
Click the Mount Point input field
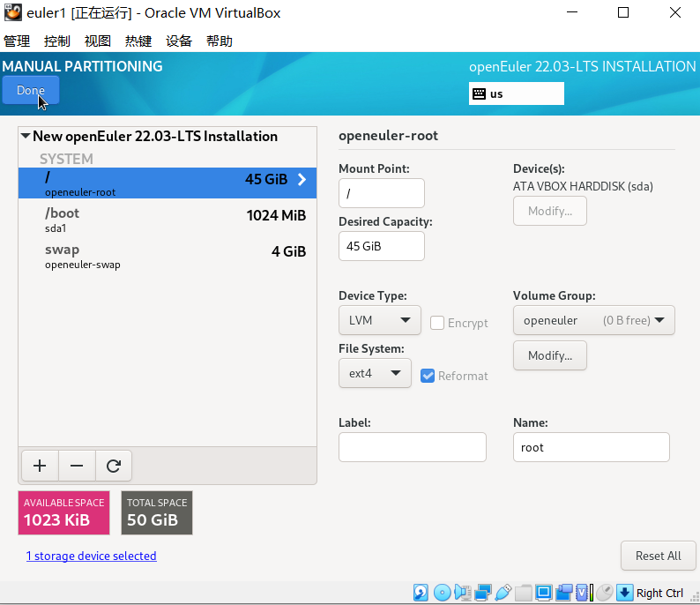(381, 193)
